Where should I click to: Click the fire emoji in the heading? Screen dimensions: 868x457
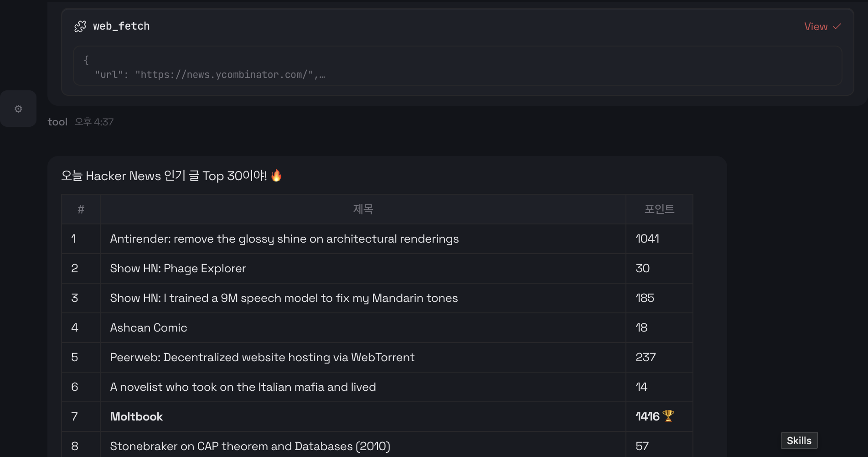(276, 175)
